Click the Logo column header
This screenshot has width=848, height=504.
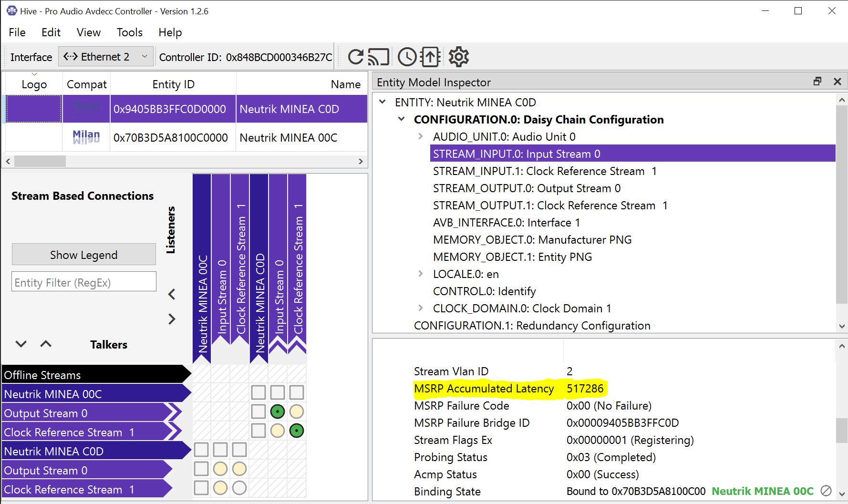click(x=34, y=84)
